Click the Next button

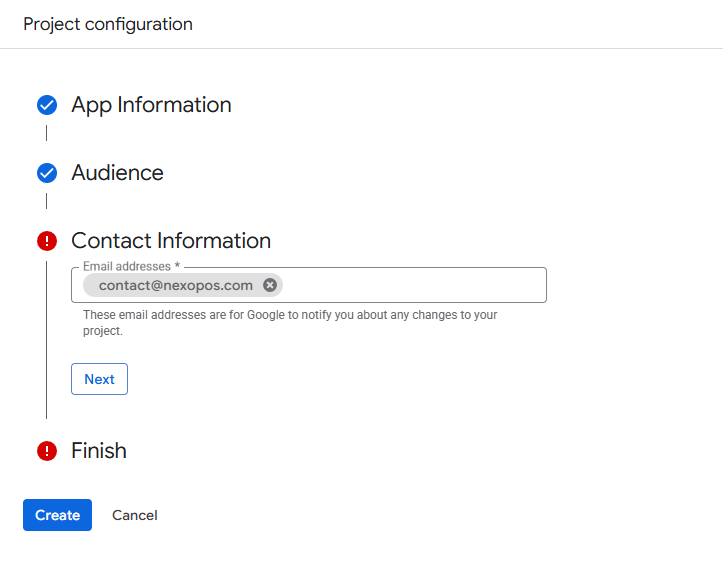[99, 379]
